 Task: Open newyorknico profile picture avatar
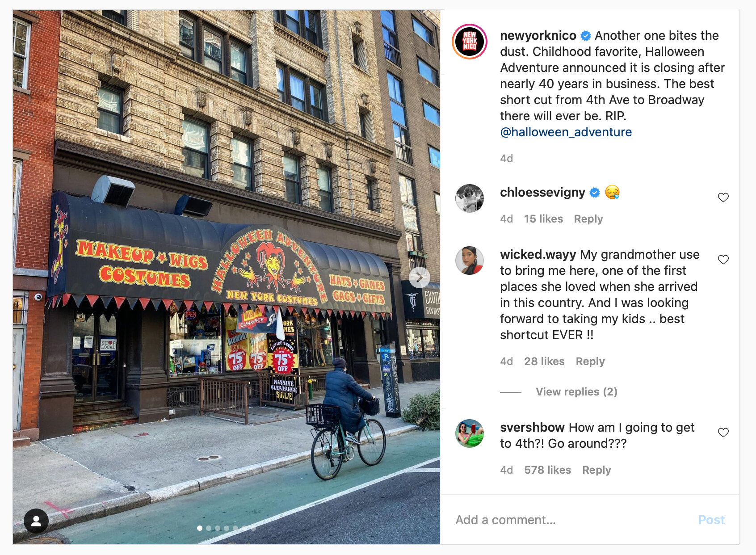[470, 42]
